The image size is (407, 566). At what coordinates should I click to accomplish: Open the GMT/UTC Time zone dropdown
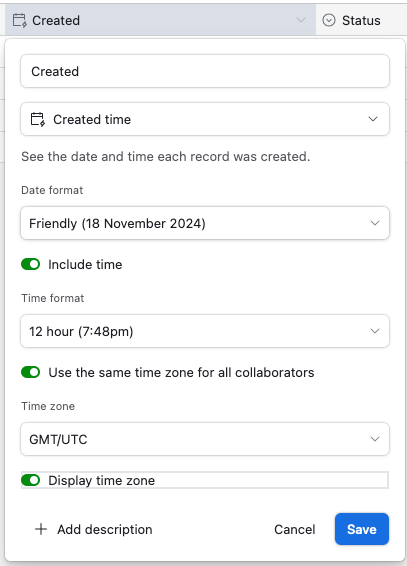[x=205, y=439]
